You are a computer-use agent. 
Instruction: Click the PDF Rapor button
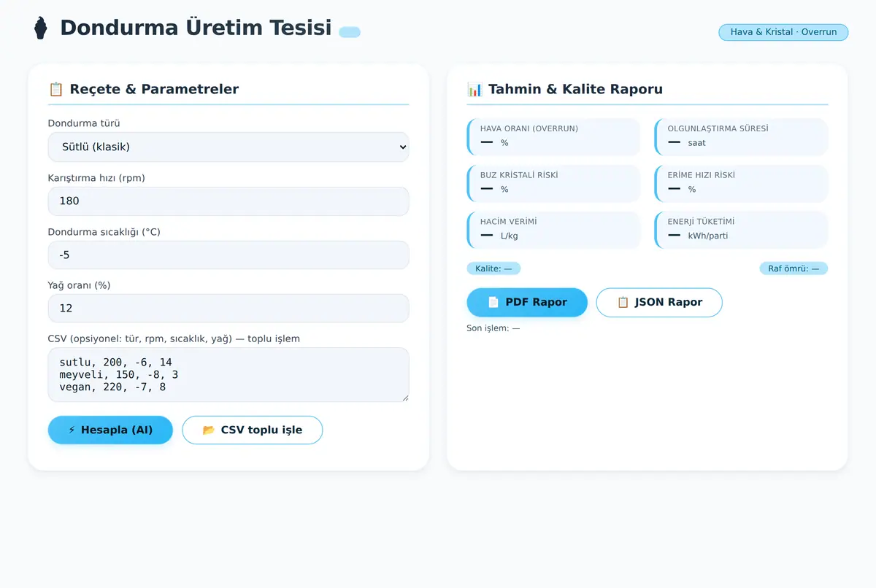tap(527, 302)
